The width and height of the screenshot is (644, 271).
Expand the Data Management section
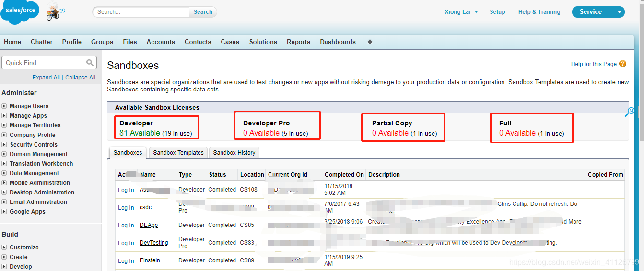(x=4, y=173)
